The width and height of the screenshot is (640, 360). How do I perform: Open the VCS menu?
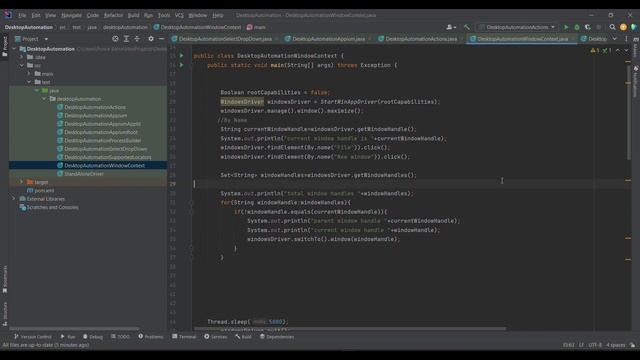tap(179, 15)
